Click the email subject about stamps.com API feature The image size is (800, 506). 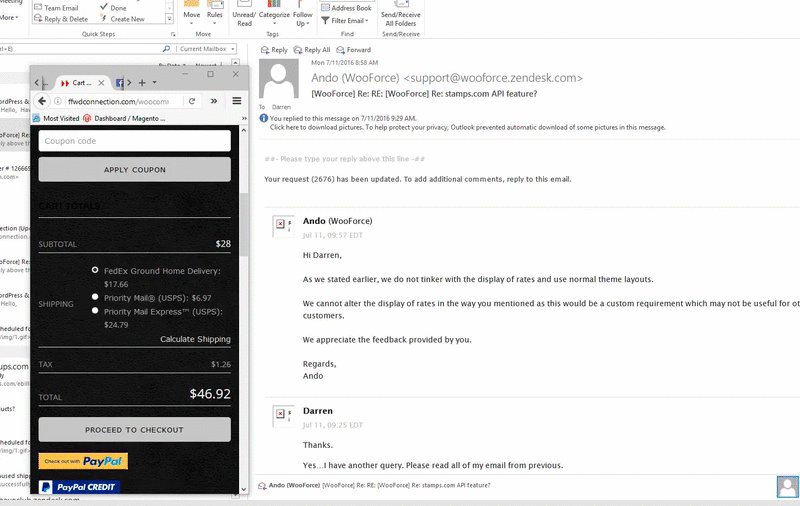[x=424, y=94]
